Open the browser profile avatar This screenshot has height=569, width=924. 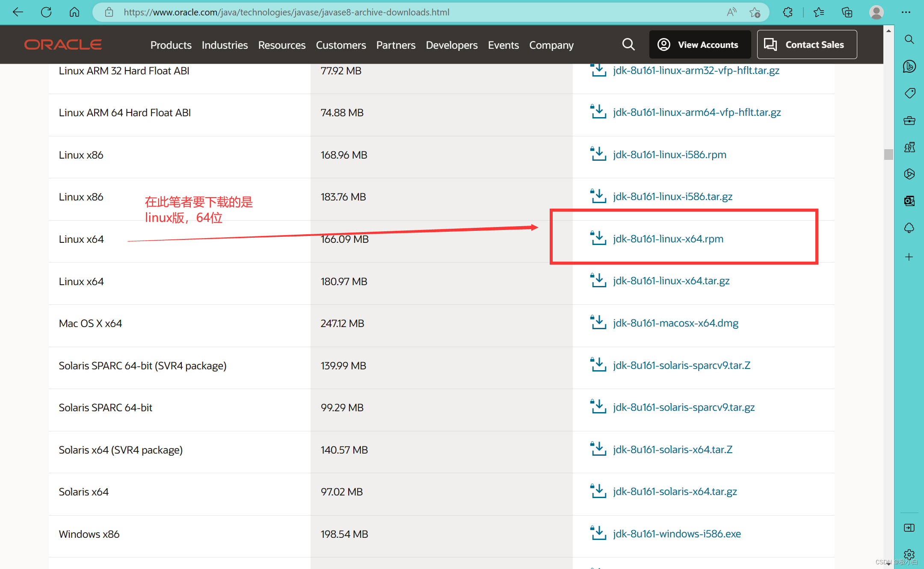pos(876,12)
